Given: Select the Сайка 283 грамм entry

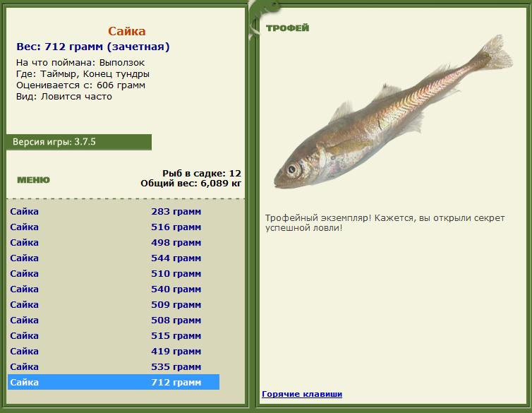Looking at the screenshot, I should click(113, 212).
